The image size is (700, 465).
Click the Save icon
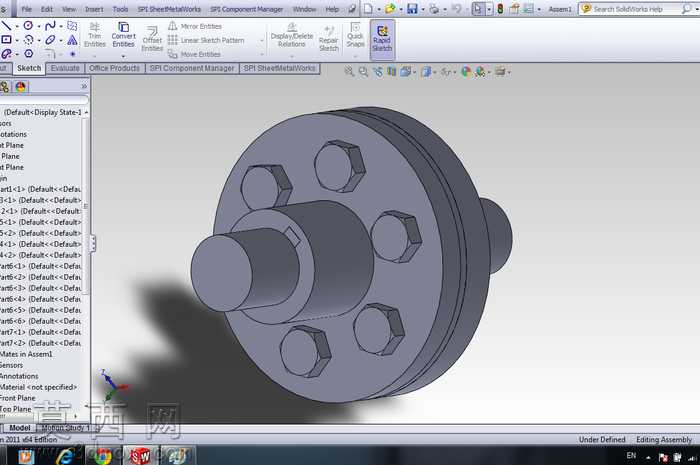pyautogui.click(x=412, y=8)
